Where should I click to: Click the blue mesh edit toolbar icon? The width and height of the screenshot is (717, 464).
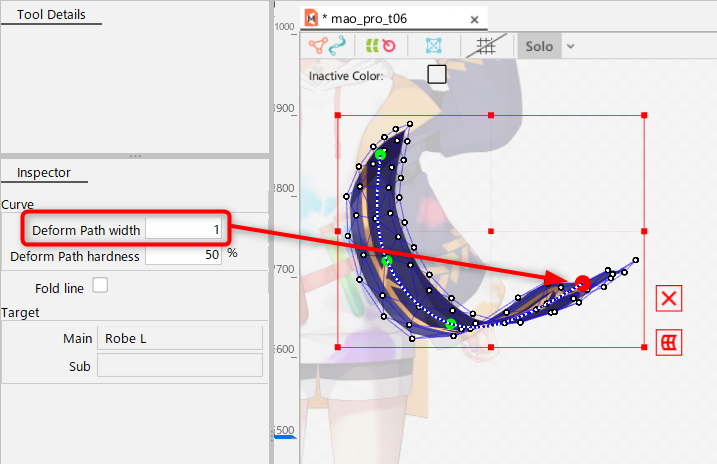[x=433, y=46]
